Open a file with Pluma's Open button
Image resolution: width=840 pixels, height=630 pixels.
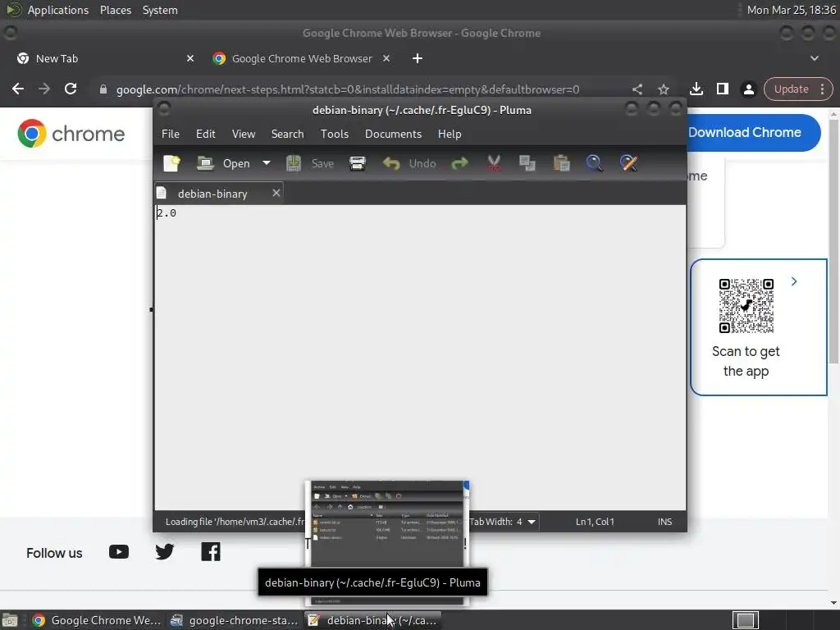tap(223, 163)
